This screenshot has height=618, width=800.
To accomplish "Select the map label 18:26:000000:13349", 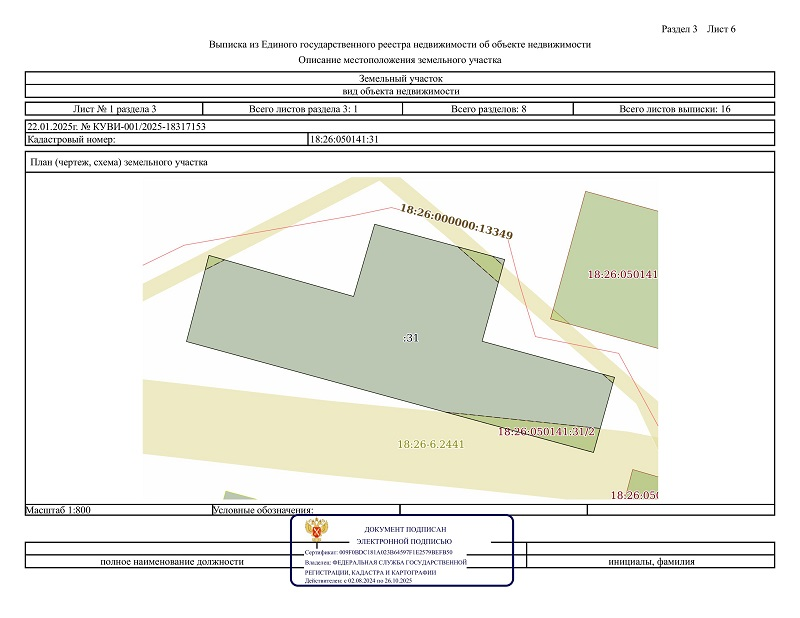I will point(456,221).
